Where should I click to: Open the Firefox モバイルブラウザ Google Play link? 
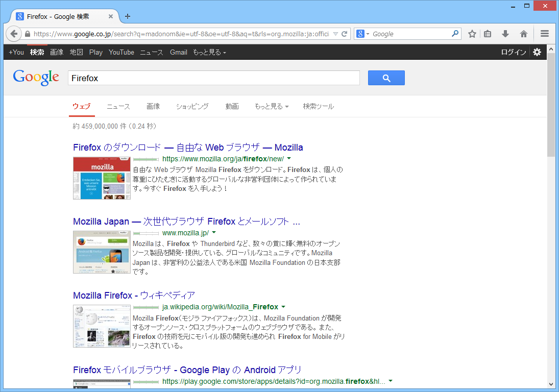187,370
